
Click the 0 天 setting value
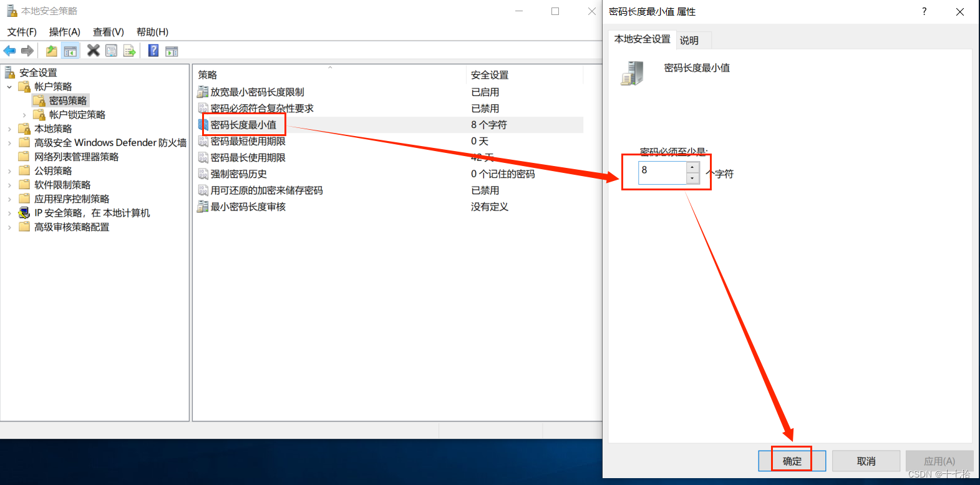click(480, 141)
